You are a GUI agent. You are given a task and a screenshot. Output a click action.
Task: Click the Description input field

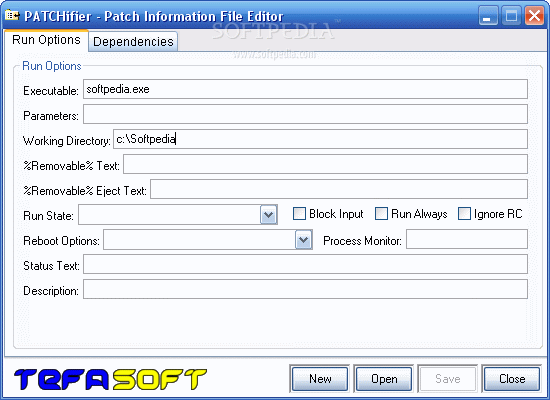pos(305,289)
